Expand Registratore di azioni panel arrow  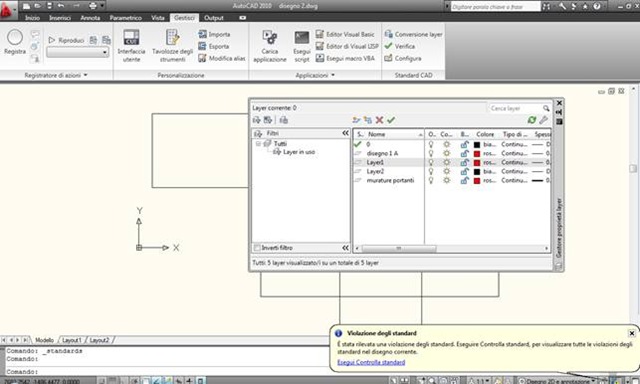[x=85, y=75]
